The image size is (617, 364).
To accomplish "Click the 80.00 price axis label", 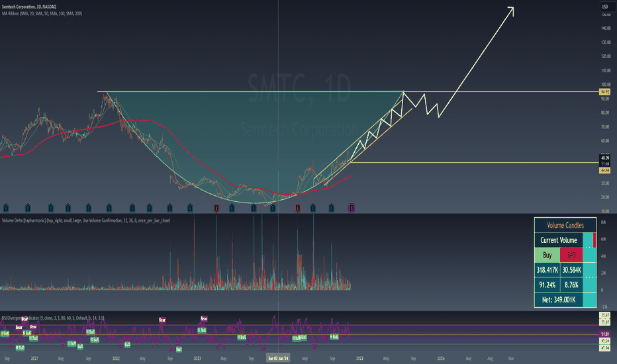I will [605, 113].
